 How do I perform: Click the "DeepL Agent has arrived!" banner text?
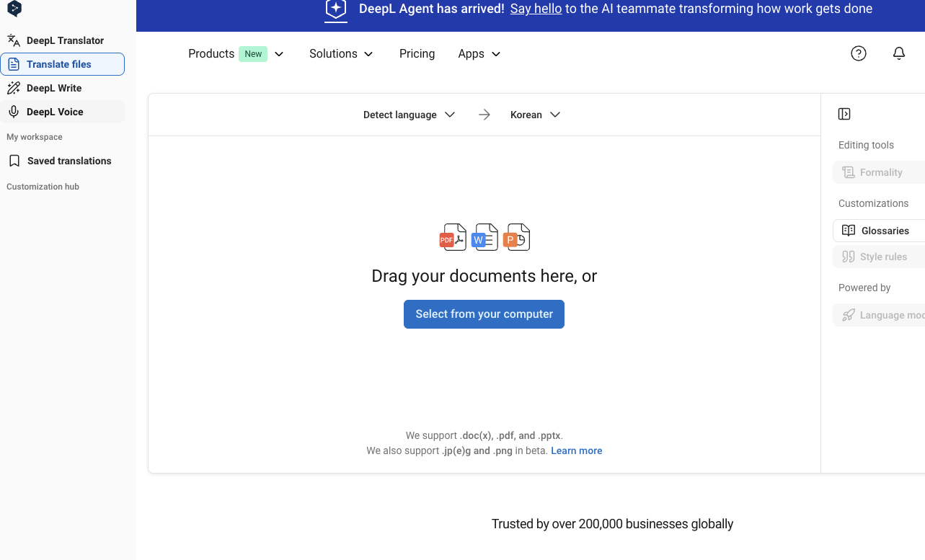point(432,9)
